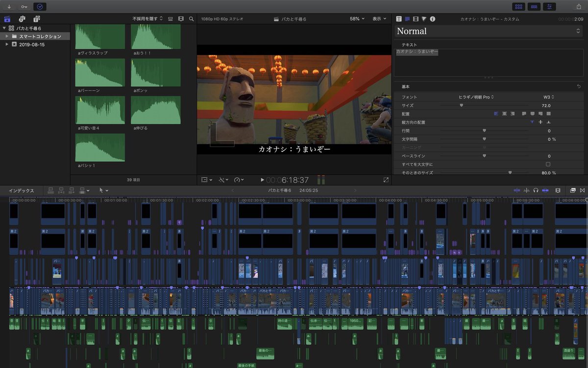Open the effects browser button
Screen dimensions: 588x368
[573, 190]
